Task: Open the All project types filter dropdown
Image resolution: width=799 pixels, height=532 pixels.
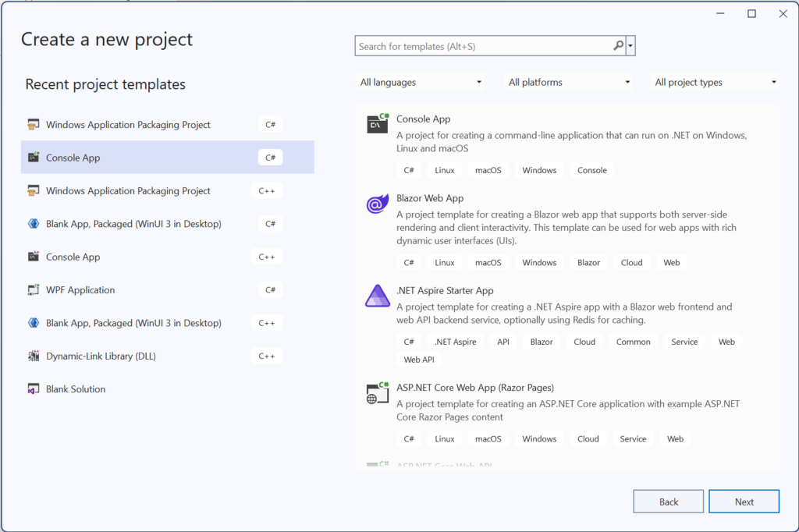Action: click(x=715, y=82)
